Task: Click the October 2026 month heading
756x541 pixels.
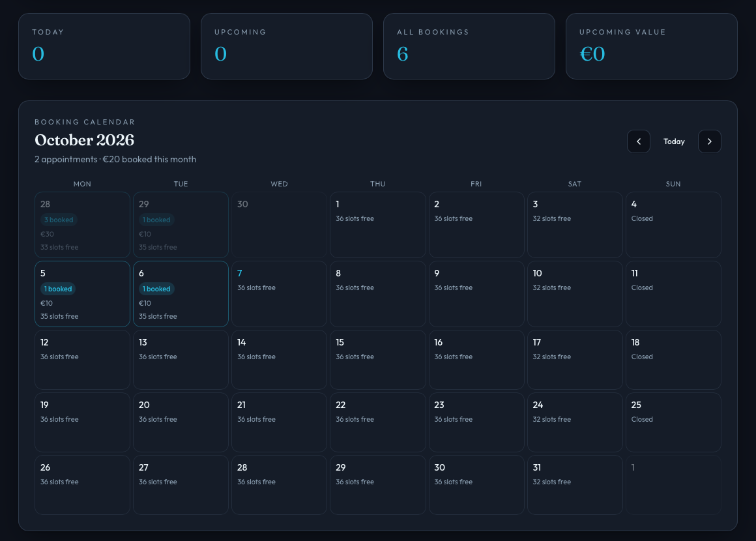Action: pyautogui.click(x=84, y=140)
